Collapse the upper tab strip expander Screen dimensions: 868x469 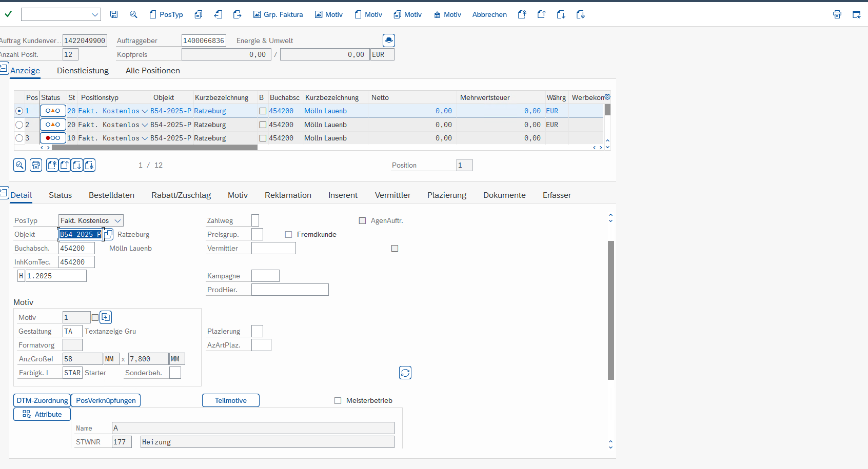click(x=4, y=67)
